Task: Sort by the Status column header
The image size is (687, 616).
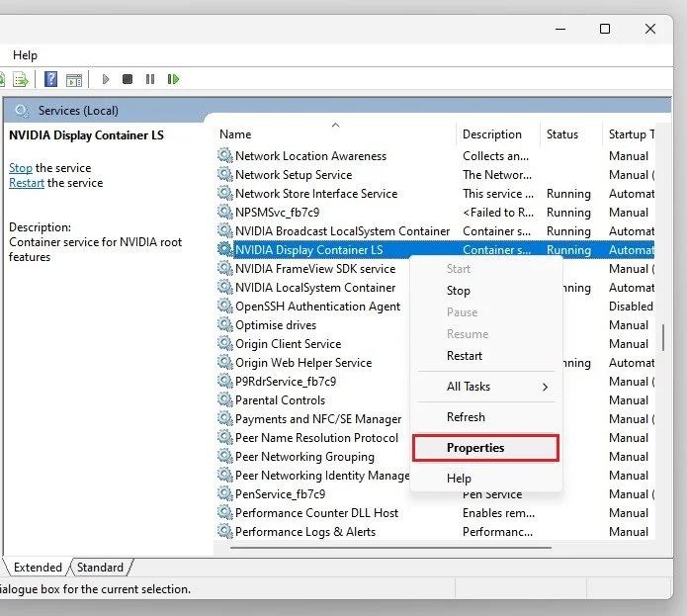Action: click(x=571, y=134)
